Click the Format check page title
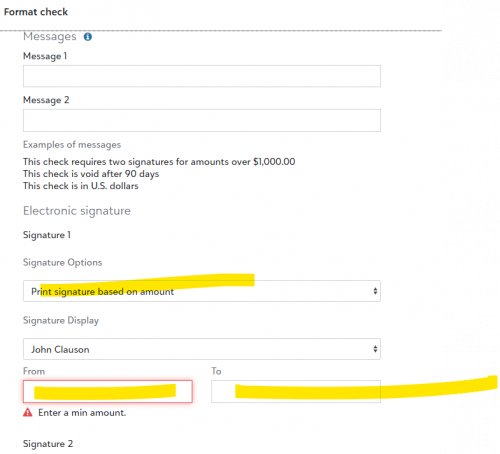Screen dimensions: 500x454 (36, 12)
